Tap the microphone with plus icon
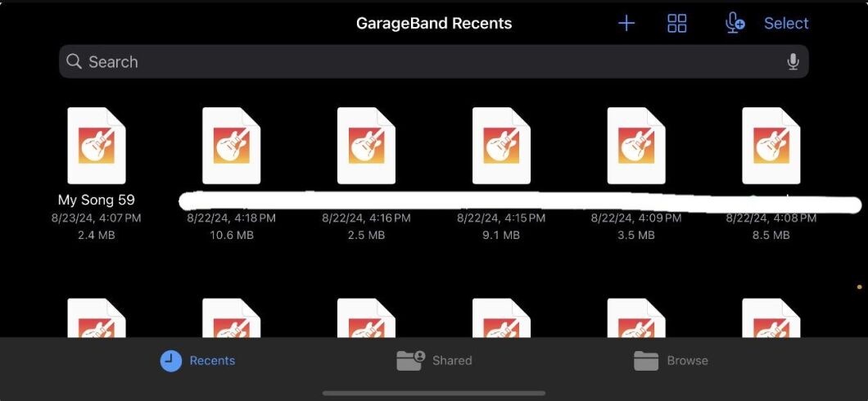Viewport: 868px width, 401px height. [735, 23]
